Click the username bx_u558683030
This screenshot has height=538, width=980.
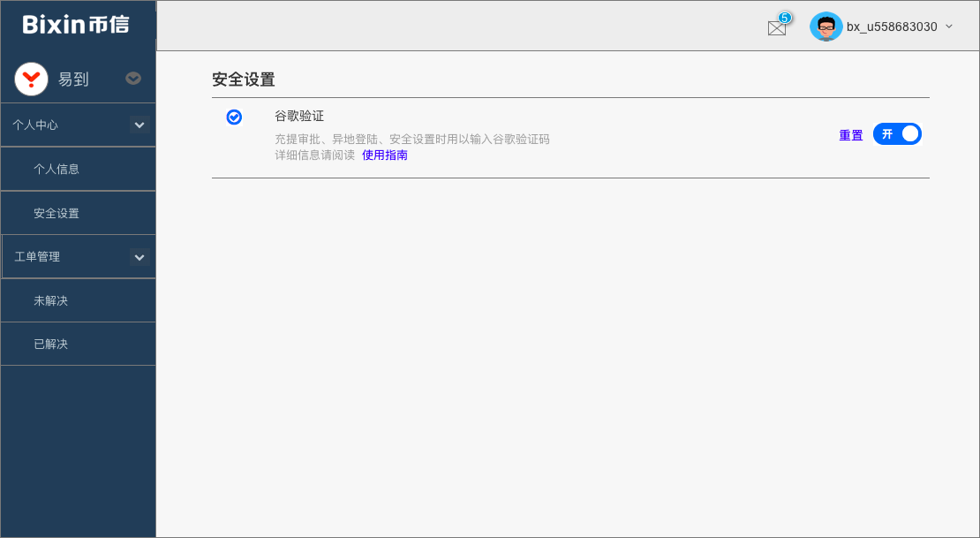892,27
